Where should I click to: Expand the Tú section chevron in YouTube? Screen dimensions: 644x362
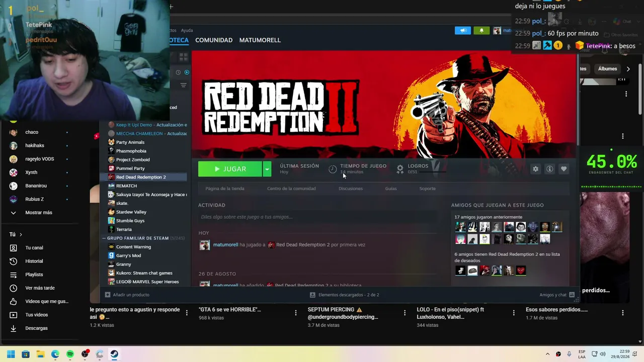click(x=21, y=235)
